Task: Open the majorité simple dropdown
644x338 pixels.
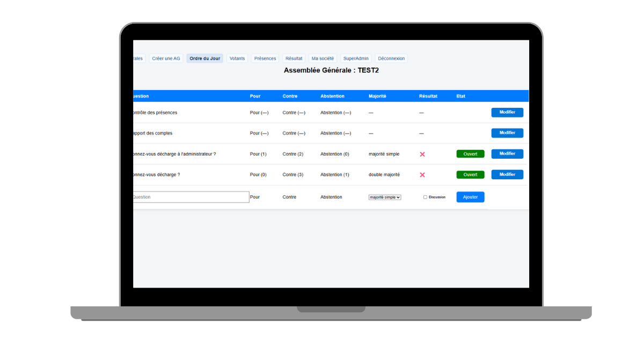Action: (x=385, y=197)
